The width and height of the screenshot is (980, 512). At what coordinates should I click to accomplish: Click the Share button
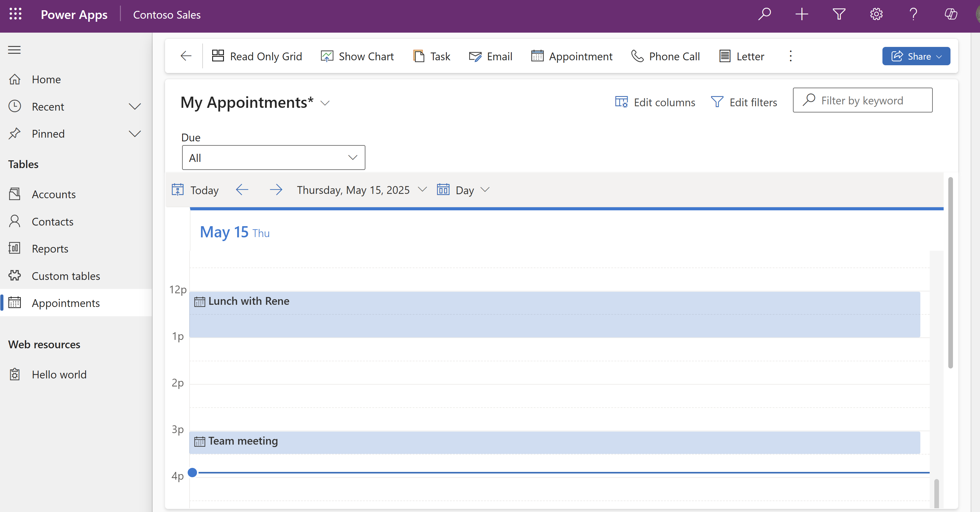click(x=916, y=56)
